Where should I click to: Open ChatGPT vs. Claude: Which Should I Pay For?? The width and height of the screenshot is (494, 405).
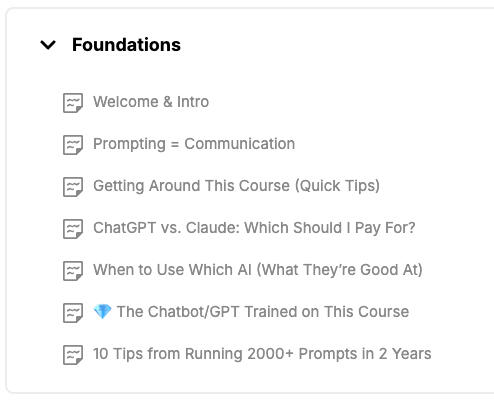coord(254,228)
